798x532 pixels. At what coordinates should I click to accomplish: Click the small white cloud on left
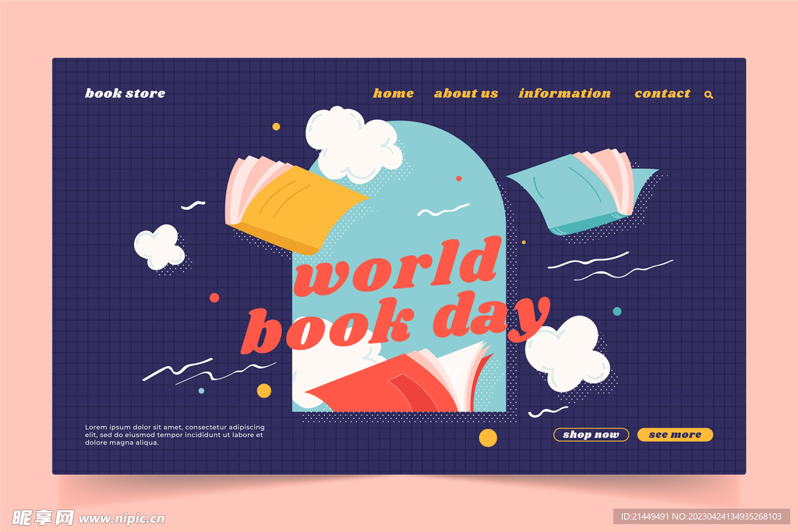pos(160,246)
